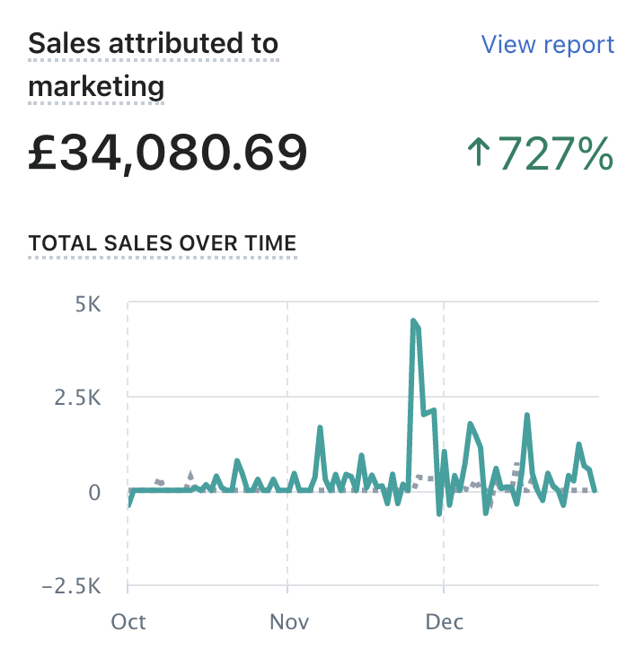Click the Nov label on the x-axis
The width and height of the screenshot is (644, 649).
(x=290, y=622)
